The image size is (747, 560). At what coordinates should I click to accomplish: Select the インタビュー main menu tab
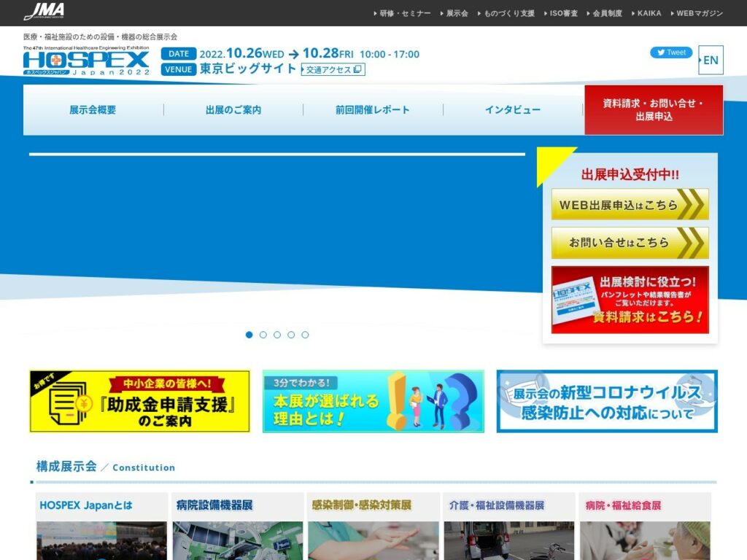coord(513,110)
